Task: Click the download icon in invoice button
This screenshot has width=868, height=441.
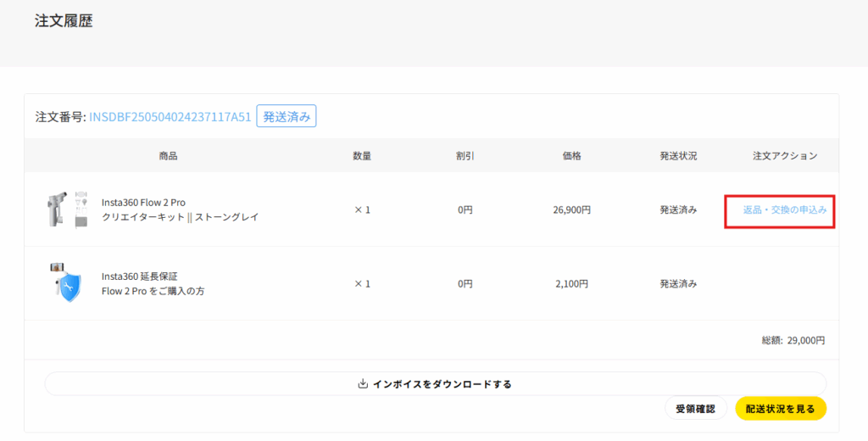Action: pos(363,383)
